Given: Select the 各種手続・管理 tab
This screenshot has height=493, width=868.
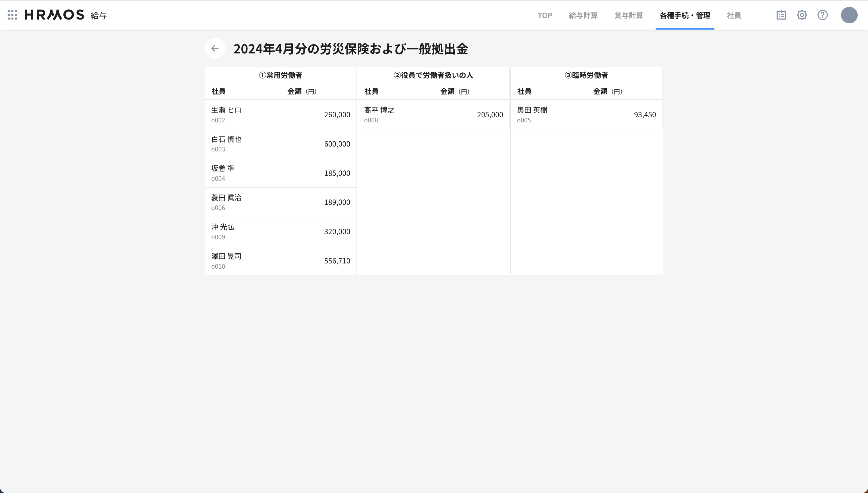Looking at the screenshot, I should (x=685, y=15).
